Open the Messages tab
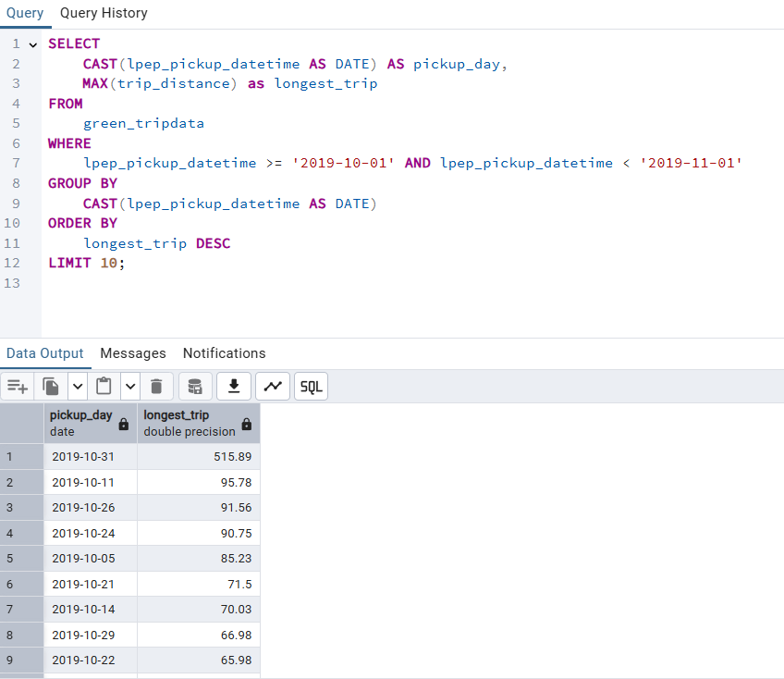This screenshot has width=784, height=679. point(133,353)
